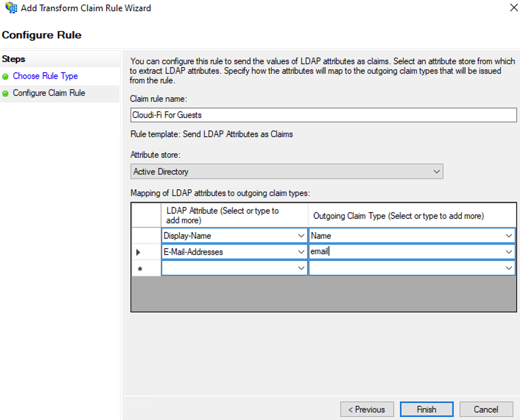The width and height of the screenshot is (520, 420).
Task: Click the wizard icon in the title bar
Action: 11,8
